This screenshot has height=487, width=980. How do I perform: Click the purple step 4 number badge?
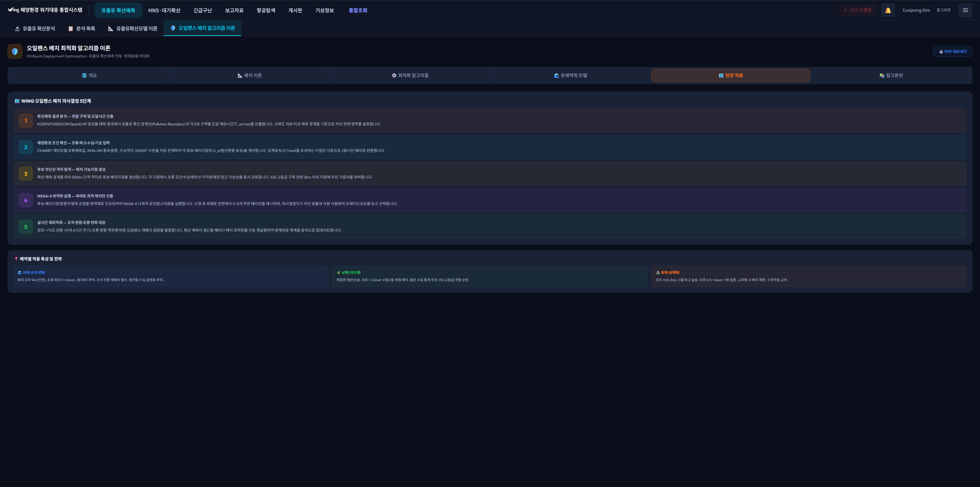click(x=26, y=200)
